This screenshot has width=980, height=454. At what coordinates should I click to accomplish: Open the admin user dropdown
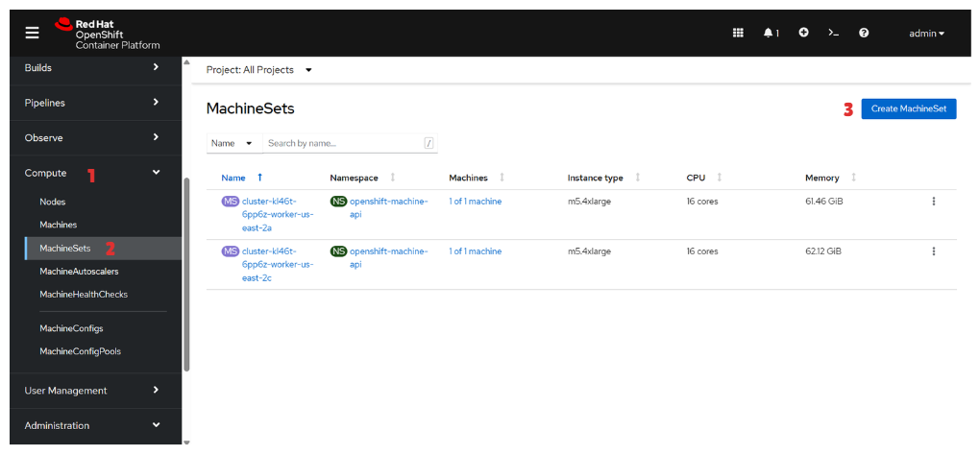pos(926,33)
